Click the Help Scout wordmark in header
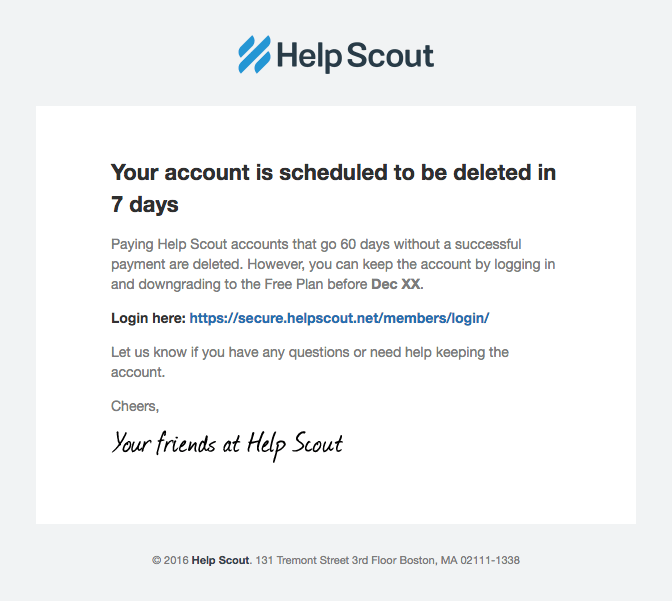This screenshot has height=601, width=672. click(355, 56)
